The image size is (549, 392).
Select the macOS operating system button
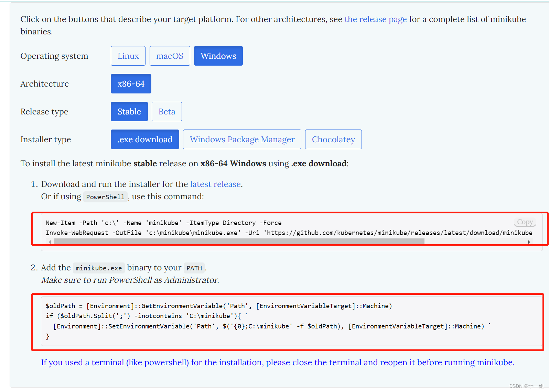(170, 56)
